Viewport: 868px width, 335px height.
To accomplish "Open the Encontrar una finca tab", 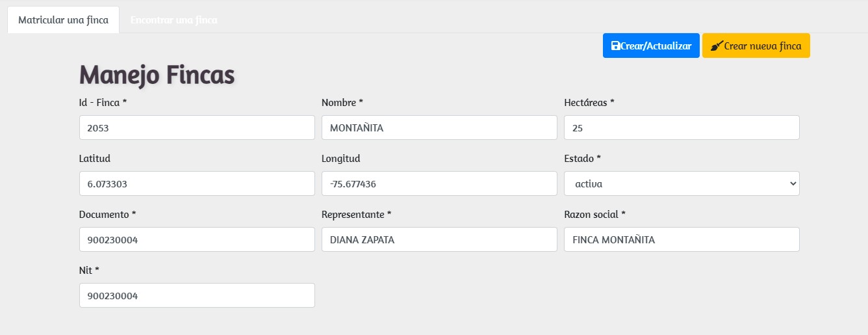I will pos(173,20).
